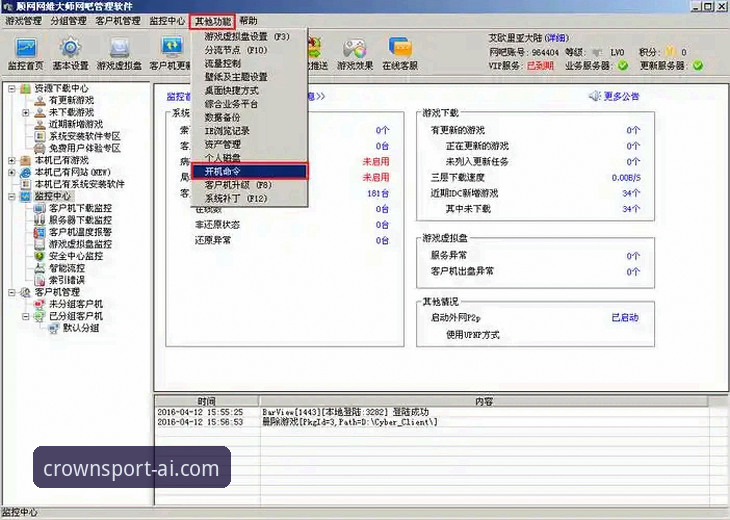
Task: Choose 流量控制 menu entry
Action: coord(250,63)
